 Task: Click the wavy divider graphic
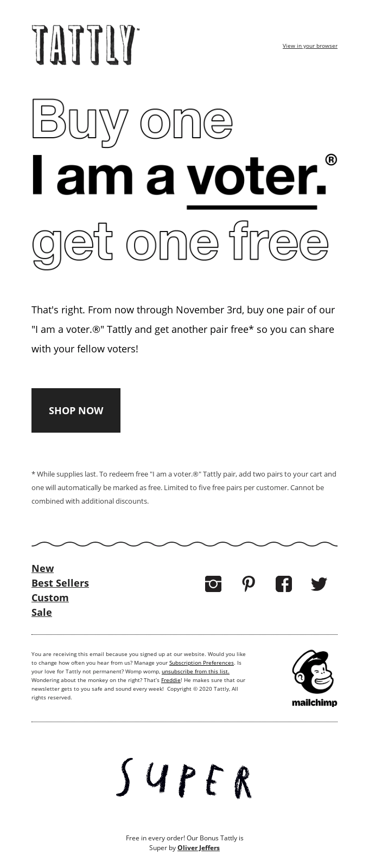(x=184, y=542)
